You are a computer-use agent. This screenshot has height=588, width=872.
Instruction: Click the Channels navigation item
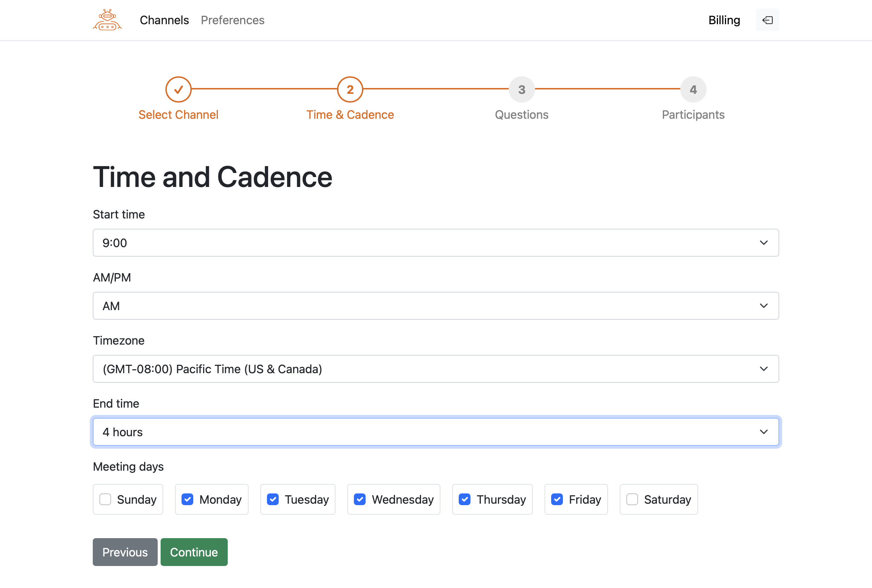164,20
